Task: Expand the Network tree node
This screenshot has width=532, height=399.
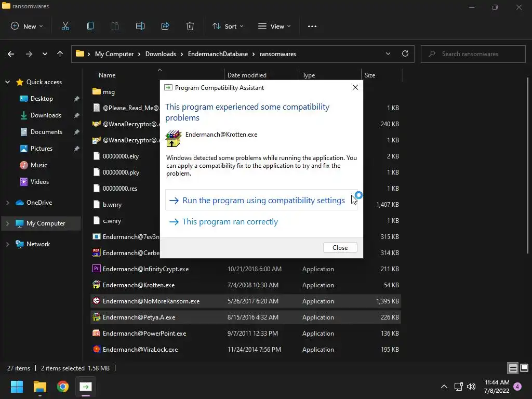Action: tap(7, 244)
